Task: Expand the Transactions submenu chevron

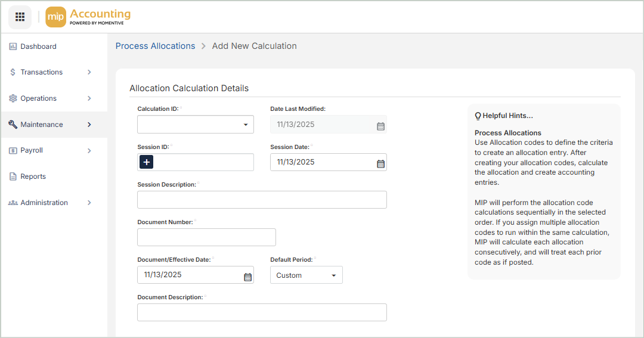Action: click(89, 72)
